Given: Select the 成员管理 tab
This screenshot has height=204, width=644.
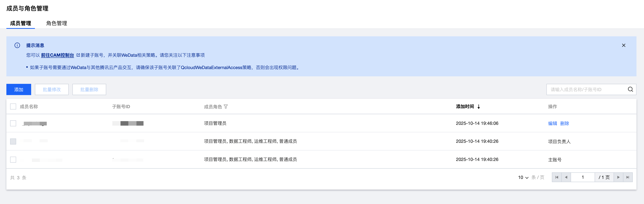Looking at the screenshot, I should click(20, 23).
